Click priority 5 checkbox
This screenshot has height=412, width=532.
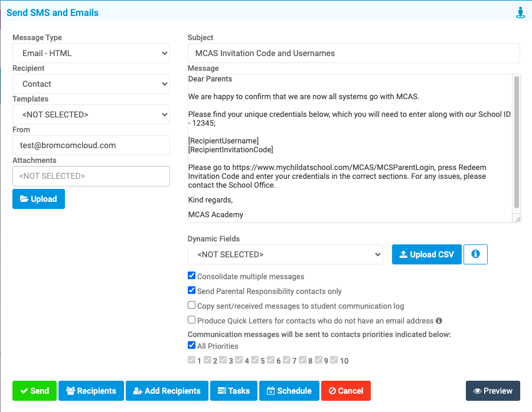pyautogui.click(x=255, y=360)
